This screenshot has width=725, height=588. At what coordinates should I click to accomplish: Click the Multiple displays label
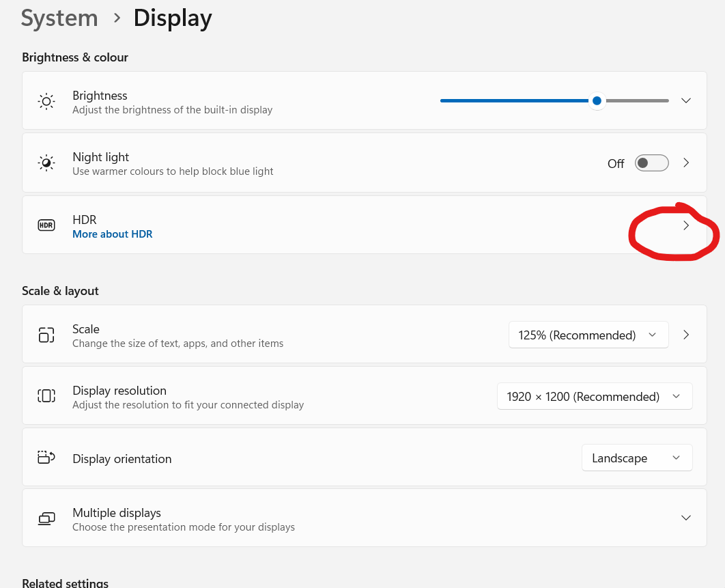pyautogui.click(x=117, y=513)
